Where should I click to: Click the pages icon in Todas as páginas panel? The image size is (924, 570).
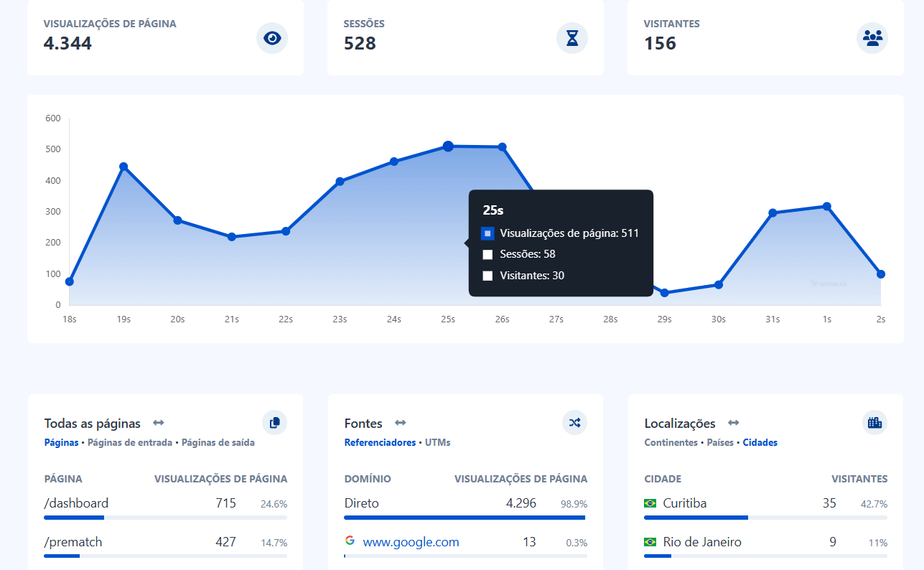274,423
